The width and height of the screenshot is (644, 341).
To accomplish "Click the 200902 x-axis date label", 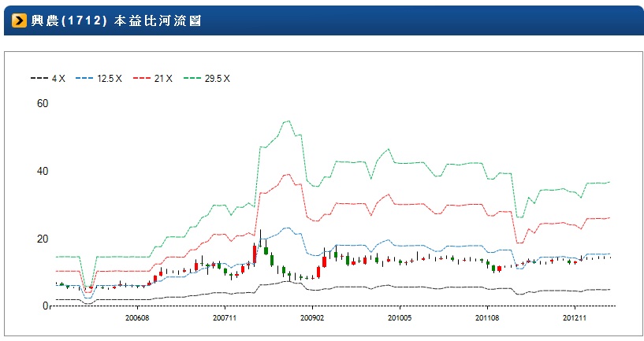I will (312, 318).
